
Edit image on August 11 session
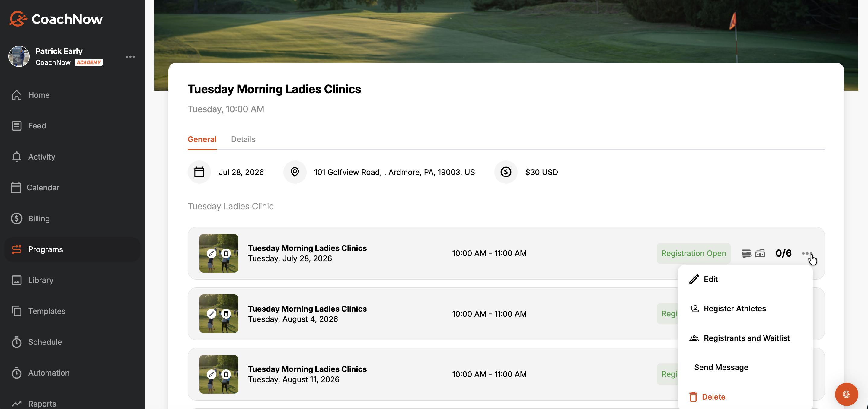(x=212, y=374)
